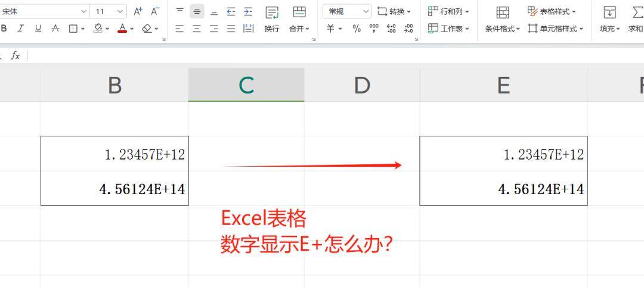Open the 行和列 rows and columns menu
644x287 pixels.
(448, 11)
